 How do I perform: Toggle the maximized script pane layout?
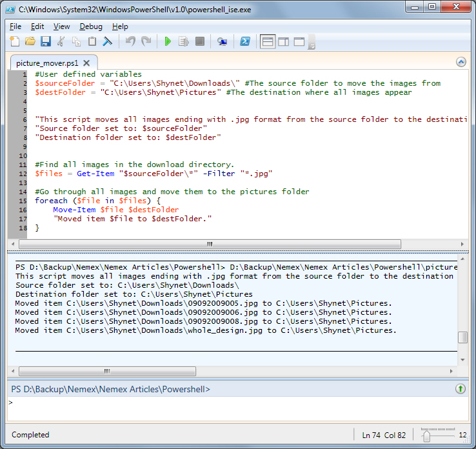coord(299,42)
